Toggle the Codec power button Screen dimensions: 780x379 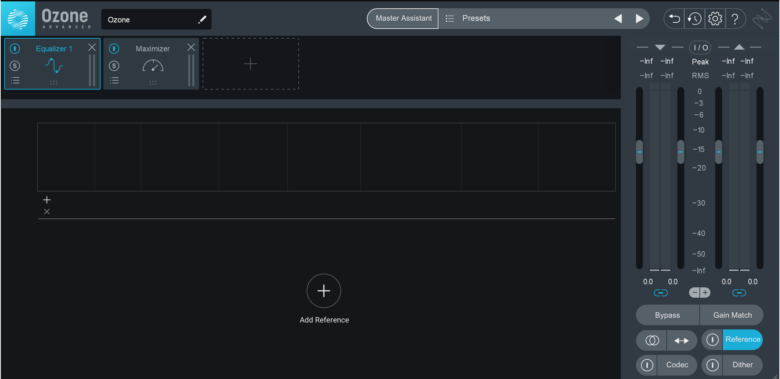tap(647, 365)
